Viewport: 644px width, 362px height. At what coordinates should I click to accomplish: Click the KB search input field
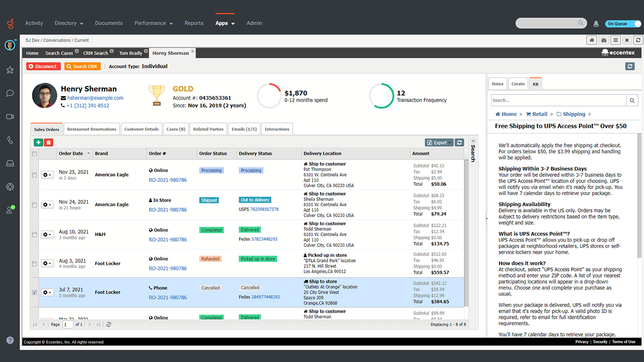pyautogui.click(x=558, y=101)
